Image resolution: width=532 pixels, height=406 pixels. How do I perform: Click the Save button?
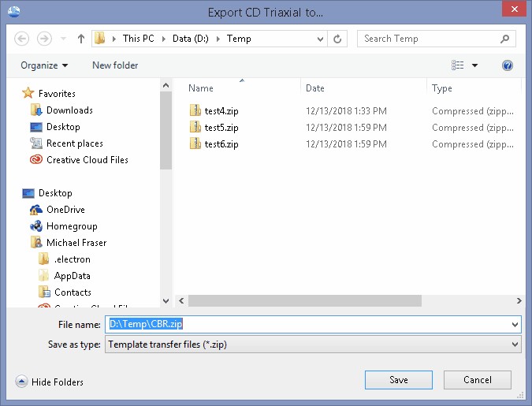pyautogui.click(x=399, y=380)
